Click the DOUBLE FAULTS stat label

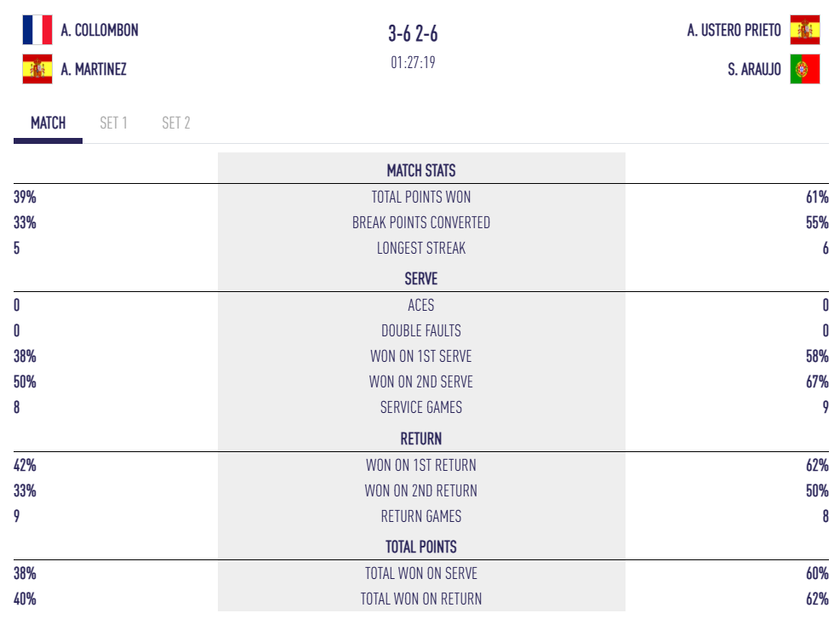(x=421, y=330)
